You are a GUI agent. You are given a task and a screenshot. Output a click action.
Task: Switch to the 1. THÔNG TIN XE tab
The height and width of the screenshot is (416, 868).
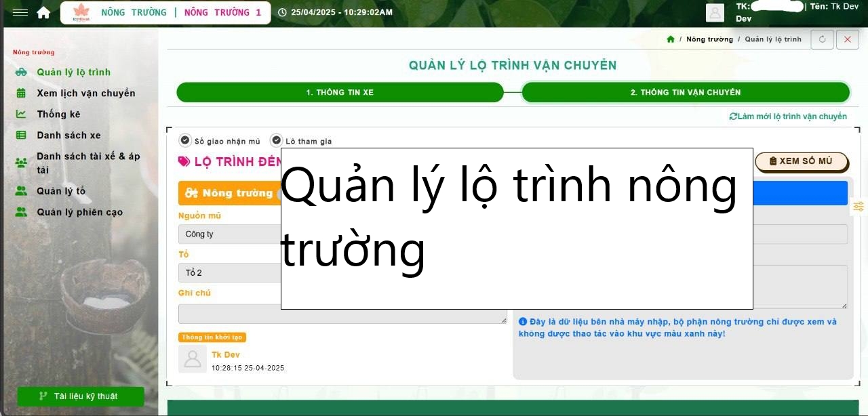(x=339, y=92)
